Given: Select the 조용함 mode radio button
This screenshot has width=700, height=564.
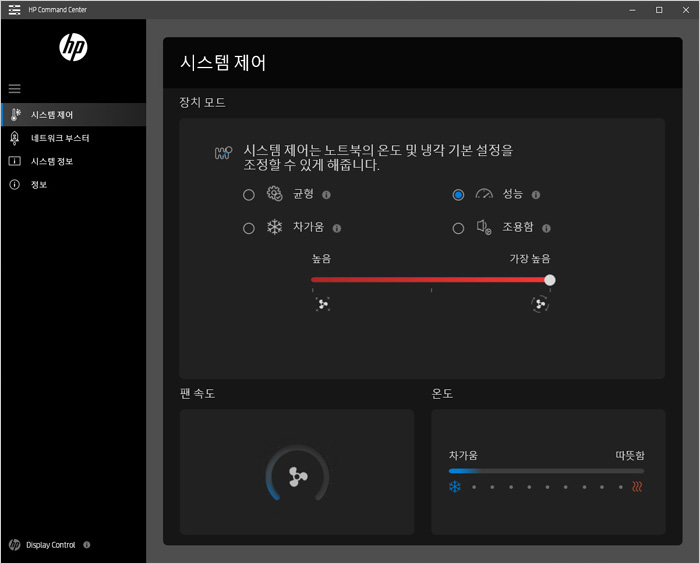Looking at the screenshot, I should click(x=458, y=228).
